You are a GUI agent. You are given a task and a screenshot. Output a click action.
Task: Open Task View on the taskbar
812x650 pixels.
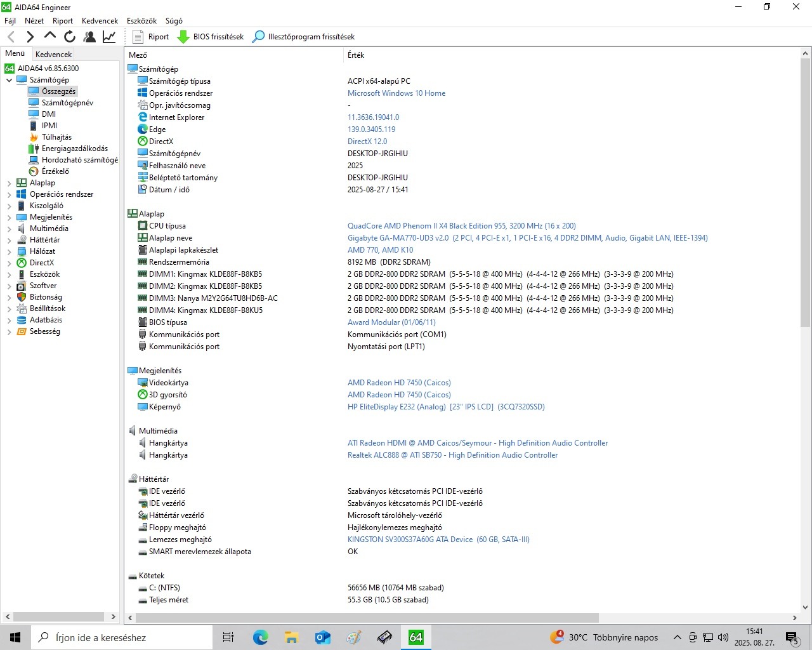click(228, 637)
